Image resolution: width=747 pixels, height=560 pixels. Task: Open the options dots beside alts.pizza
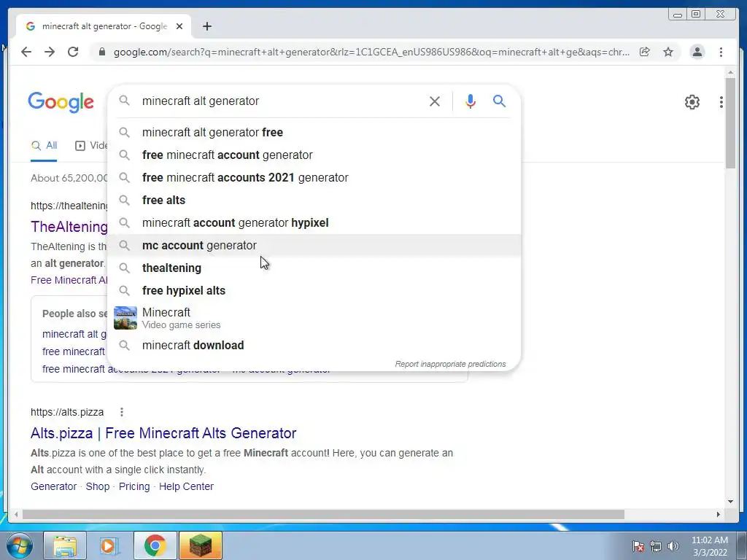tap(122, 412)
